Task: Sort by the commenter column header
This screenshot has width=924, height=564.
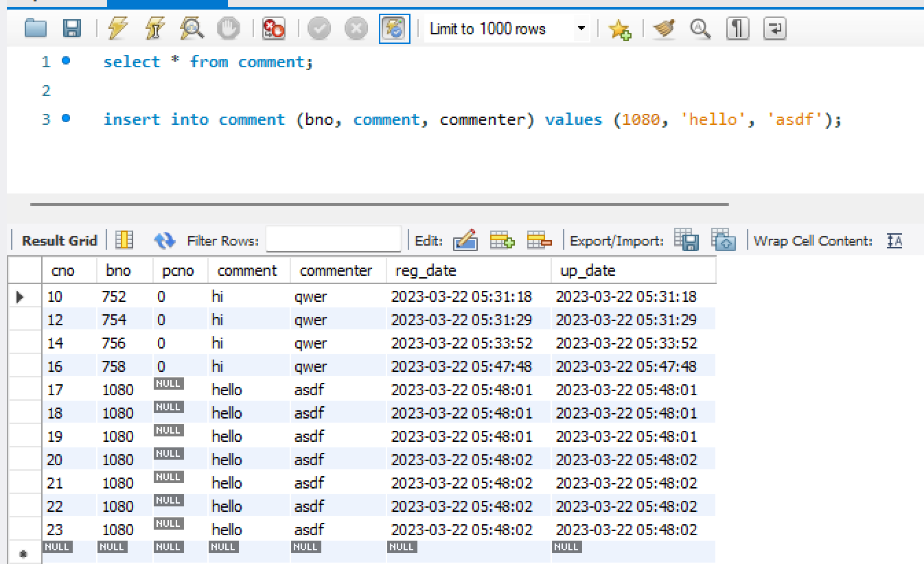Action: coord(338,270)
